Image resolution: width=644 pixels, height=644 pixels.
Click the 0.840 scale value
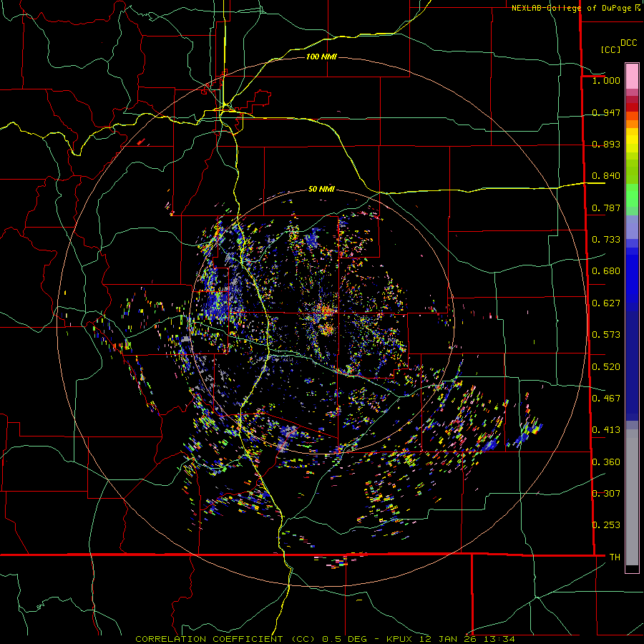click(x=606, y=176)
